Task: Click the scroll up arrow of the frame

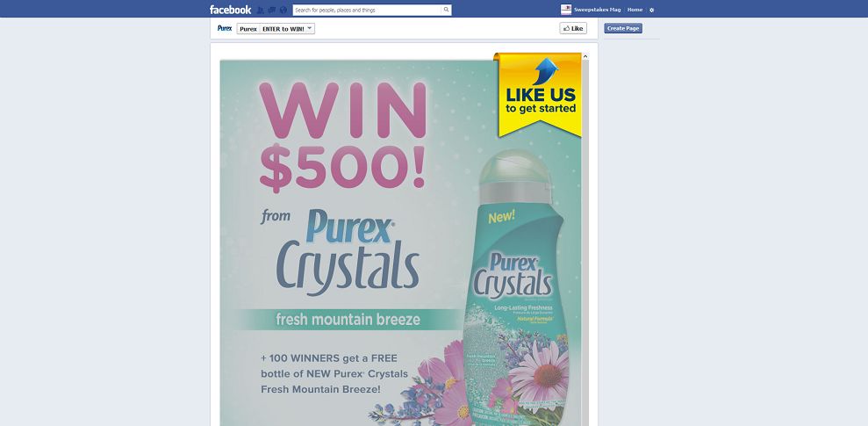Action: click(x=585, y=56)
